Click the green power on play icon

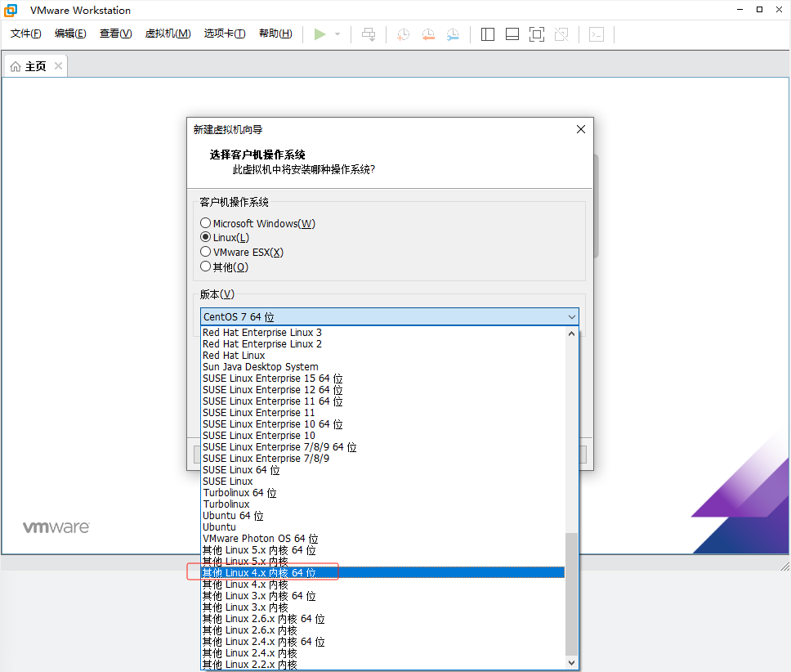[x=320, y=34]
